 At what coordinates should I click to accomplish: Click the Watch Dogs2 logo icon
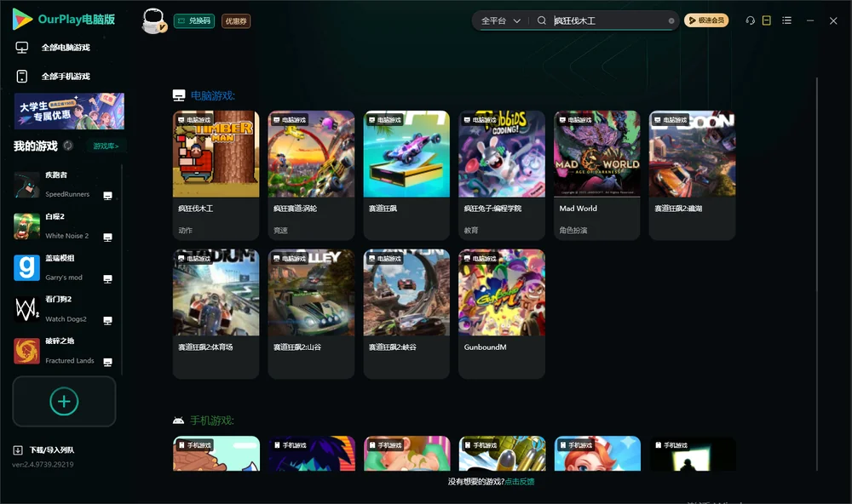click(26, 309)
